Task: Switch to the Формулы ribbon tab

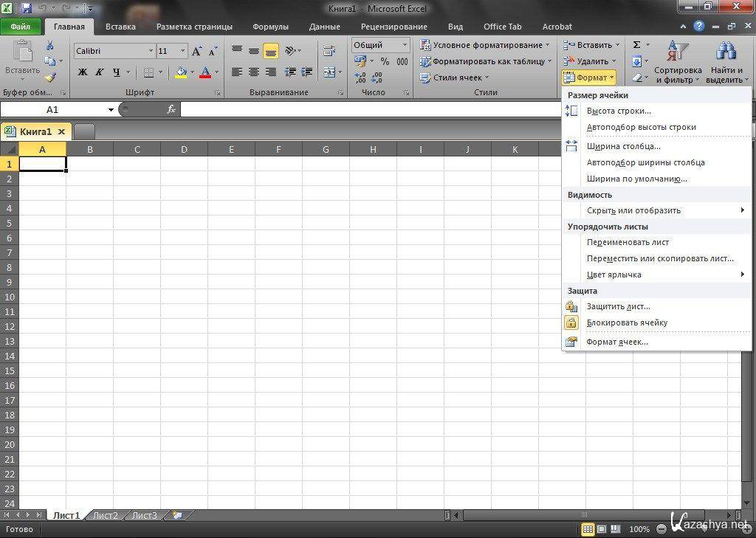Action: (x=270, y=27)
